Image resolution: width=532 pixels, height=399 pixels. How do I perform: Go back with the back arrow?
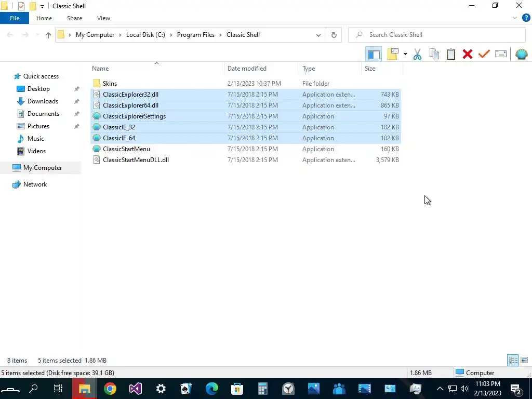pyautogui.click(x=10, y=35)
